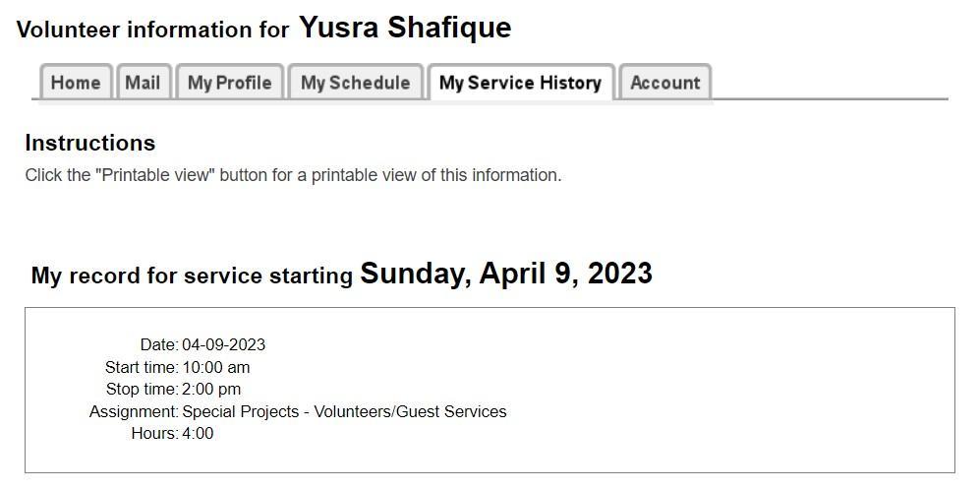Click the "Volunteer information for" heading text
Viewport: 980px width, 490px height.
click(x=152, y=30)
